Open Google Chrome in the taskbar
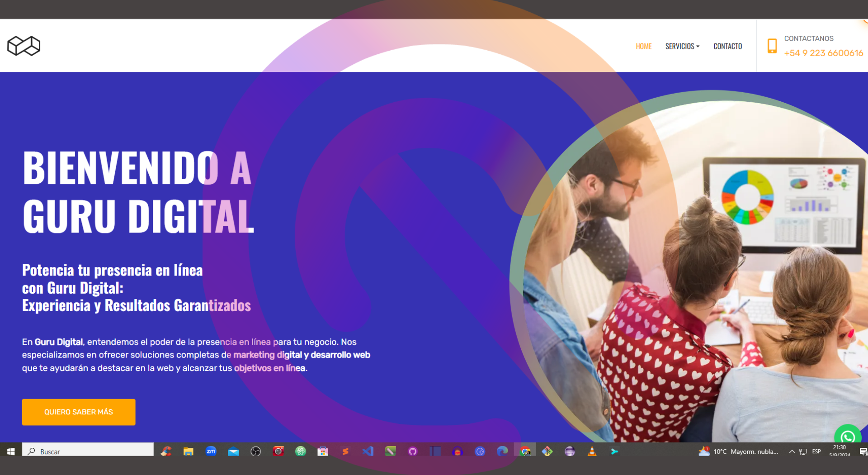The height and width of the screenshot is (475, 868). (525, 451)
